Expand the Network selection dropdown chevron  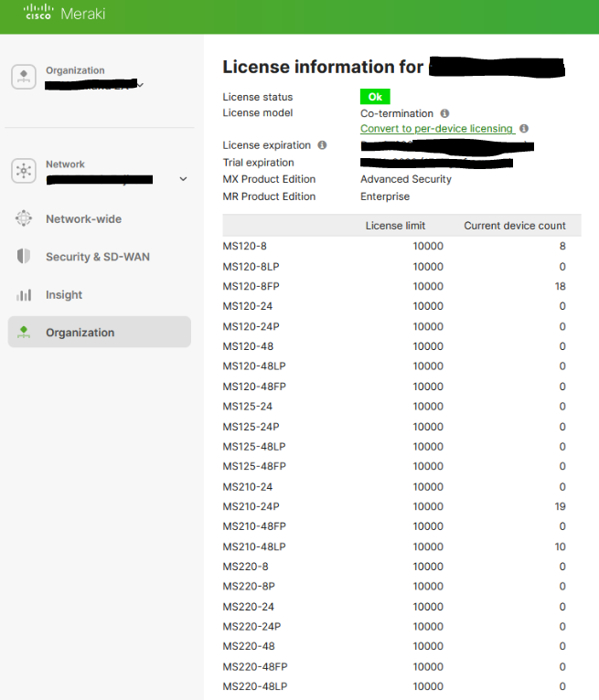(183, 179)
